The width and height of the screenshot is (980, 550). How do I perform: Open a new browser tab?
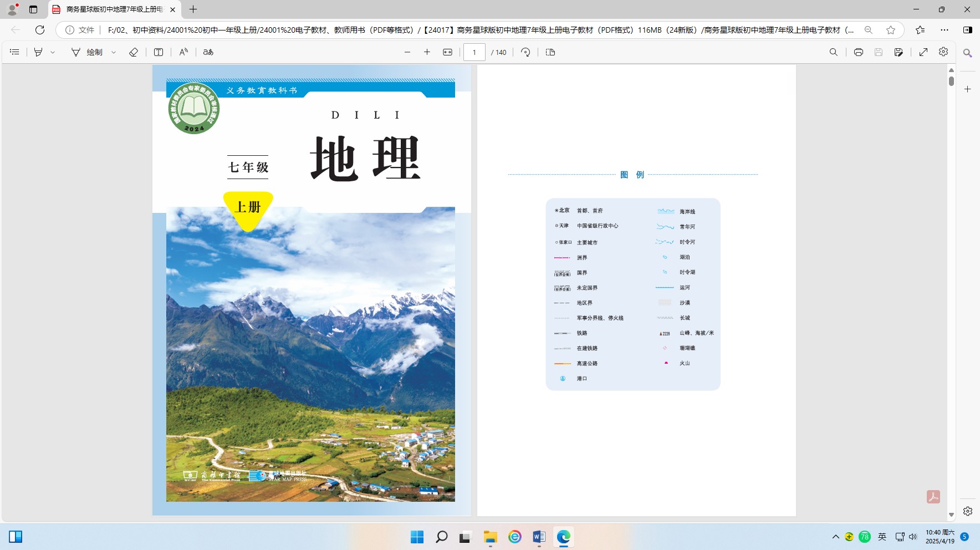click(x=193, y=9)
